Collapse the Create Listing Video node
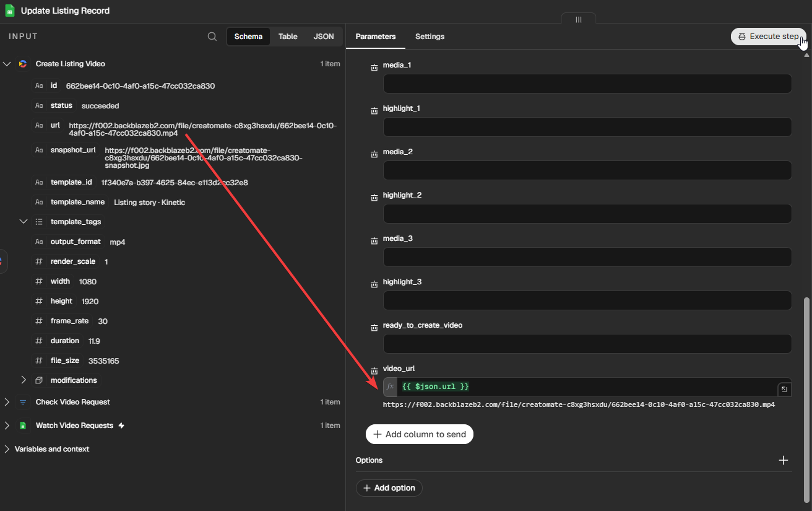The height and width of the screenshot is (511, 812). click(x=7, y=64)
